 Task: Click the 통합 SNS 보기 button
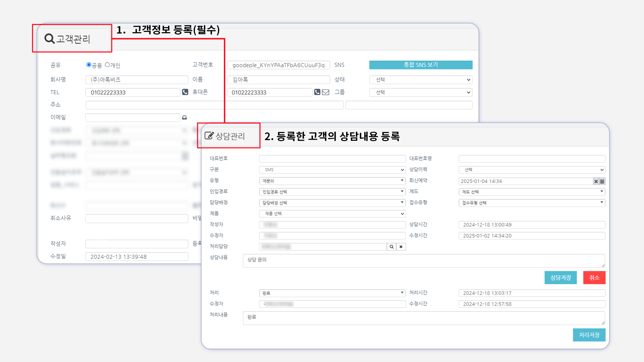coord(421,65)
